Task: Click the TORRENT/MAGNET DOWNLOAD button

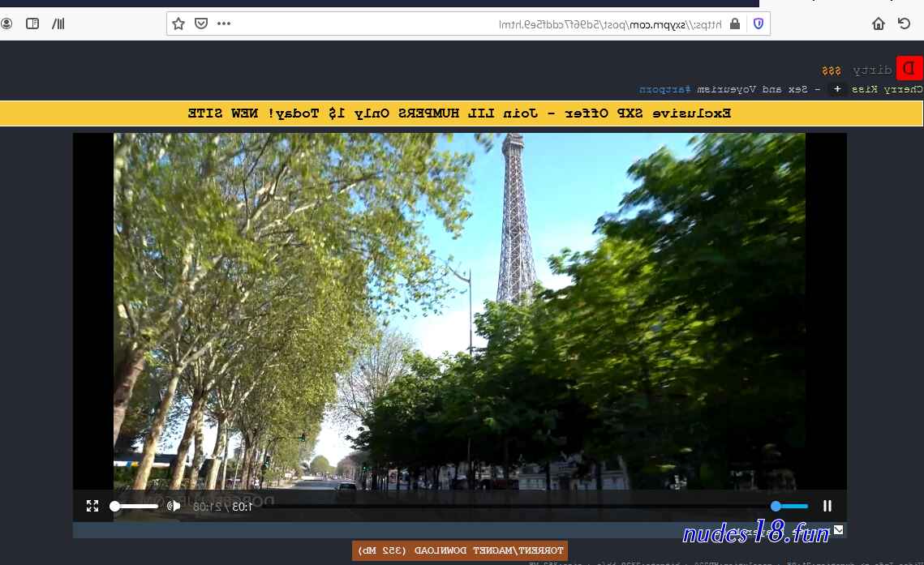Action: click(x=460, y=550)
